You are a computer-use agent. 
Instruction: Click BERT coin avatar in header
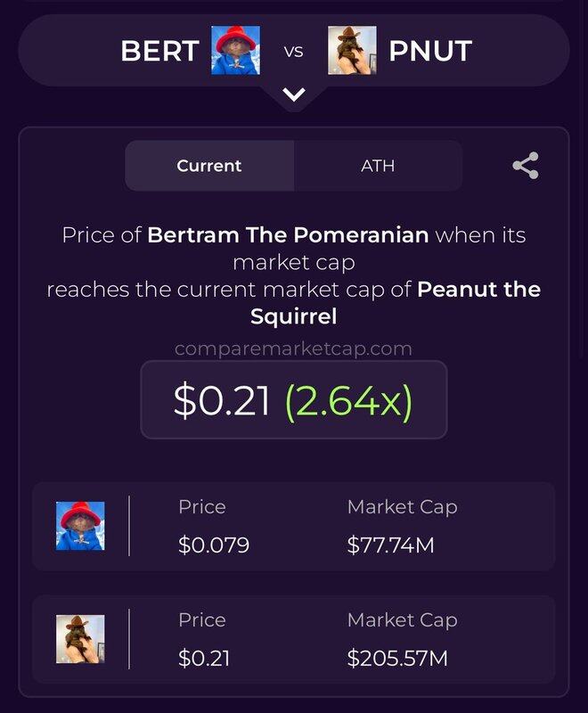click(x=236, y=50)
